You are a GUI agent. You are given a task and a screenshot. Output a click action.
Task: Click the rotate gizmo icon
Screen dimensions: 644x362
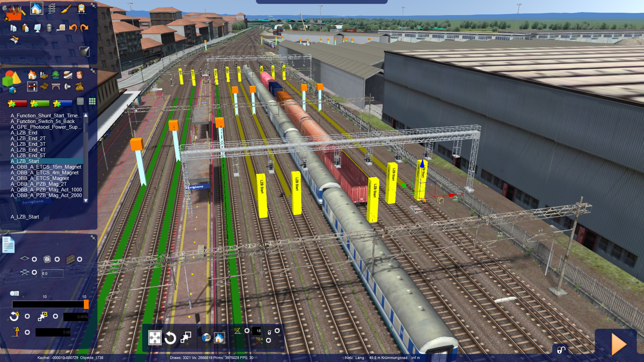170,338
